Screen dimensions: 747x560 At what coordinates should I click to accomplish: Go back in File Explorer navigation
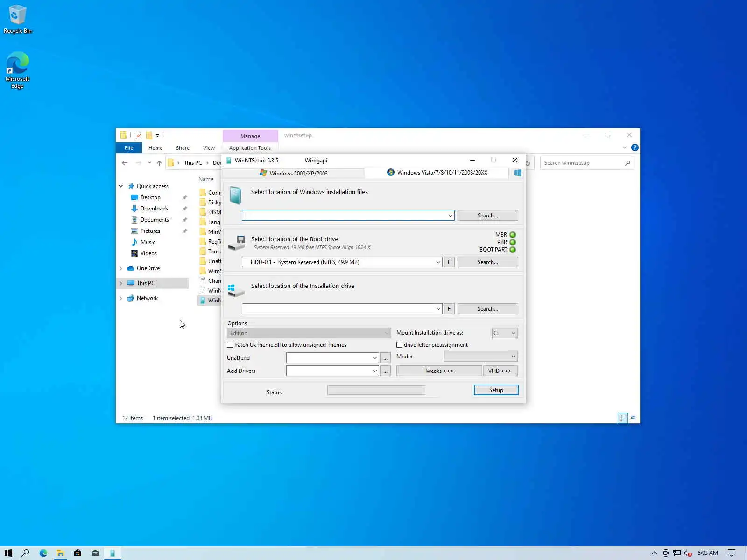point(125,163)
